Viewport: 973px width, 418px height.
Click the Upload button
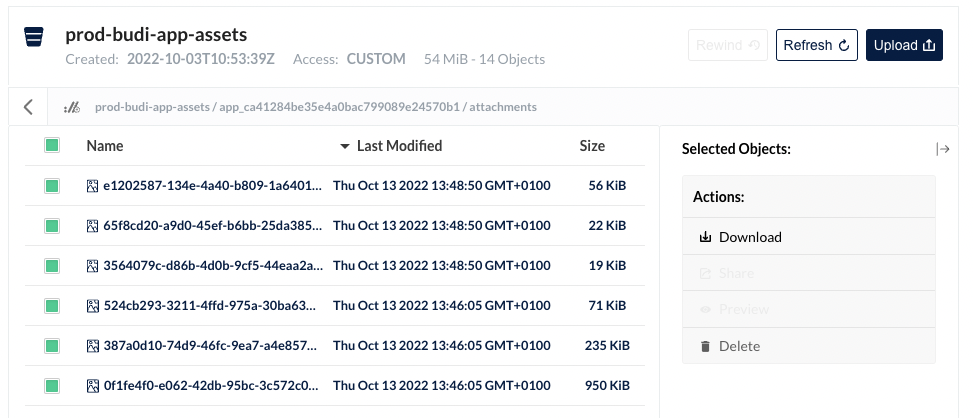(904, 45)
